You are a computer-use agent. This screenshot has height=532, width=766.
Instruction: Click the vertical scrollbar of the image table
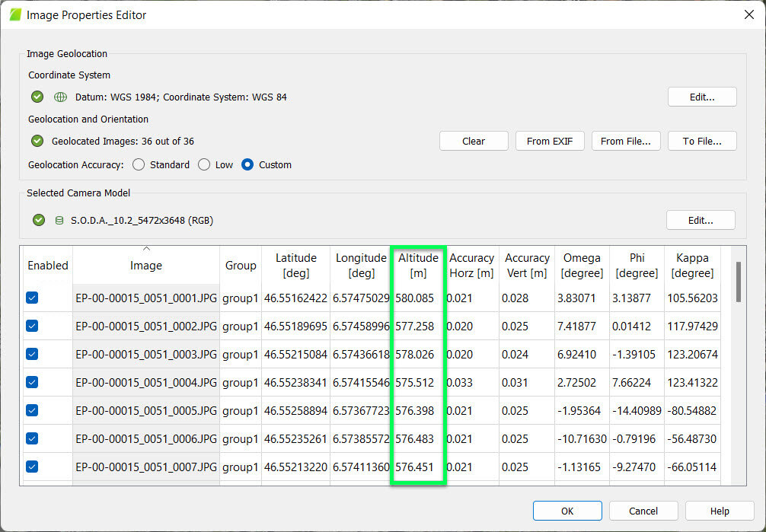coord(737,282)
